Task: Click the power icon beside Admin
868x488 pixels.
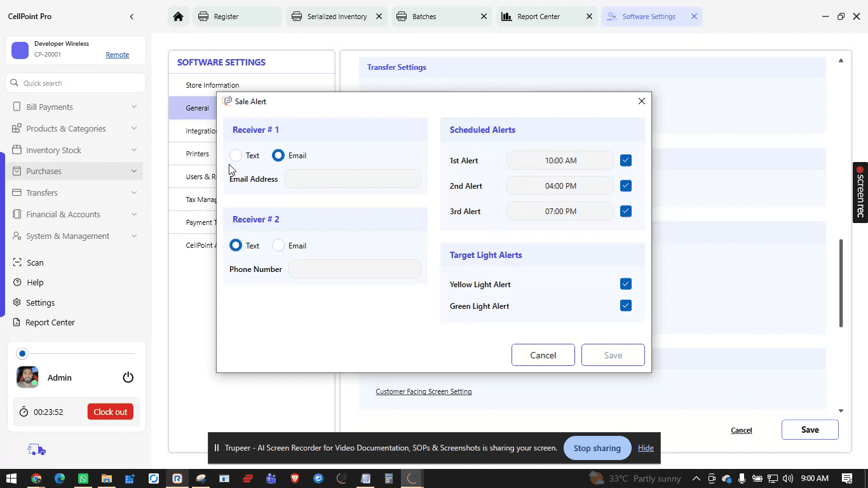Action: [128, 377]
